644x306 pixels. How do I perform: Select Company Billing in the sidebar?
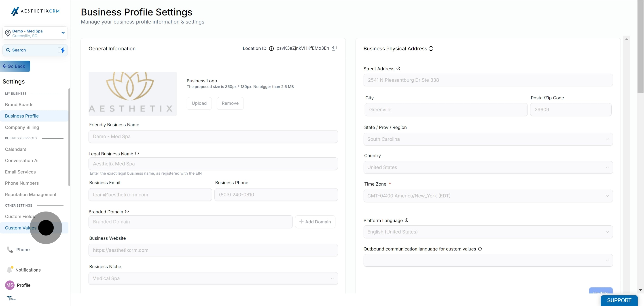[x=22, y=127]
